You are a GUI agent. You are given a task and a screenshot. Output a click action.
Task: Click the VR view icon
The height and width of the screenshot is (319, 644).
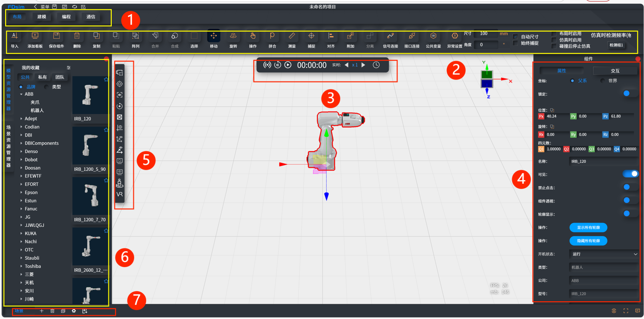[x=119, y=194]
